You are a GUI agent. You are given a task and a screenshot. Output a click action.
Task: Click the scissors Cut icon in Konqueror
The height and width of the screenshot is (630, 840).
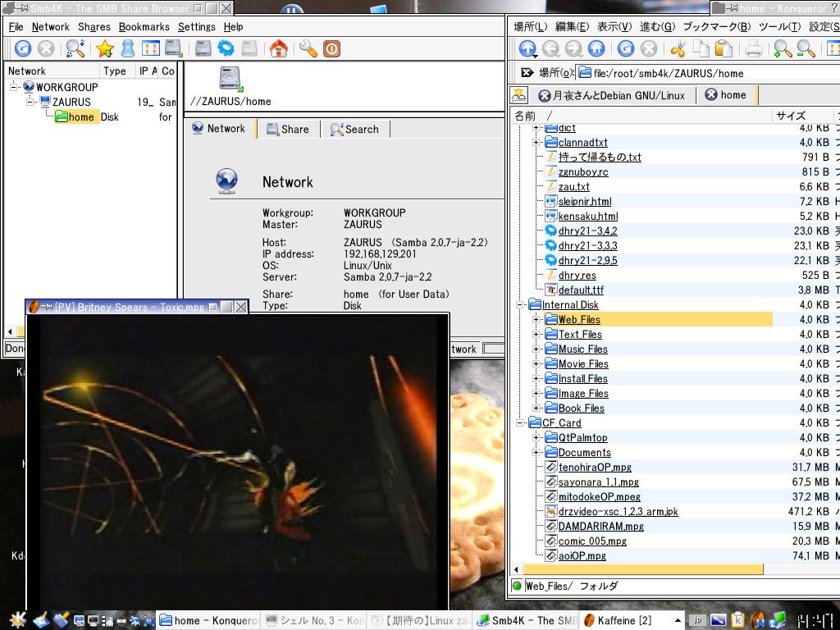tap(678, 49)
